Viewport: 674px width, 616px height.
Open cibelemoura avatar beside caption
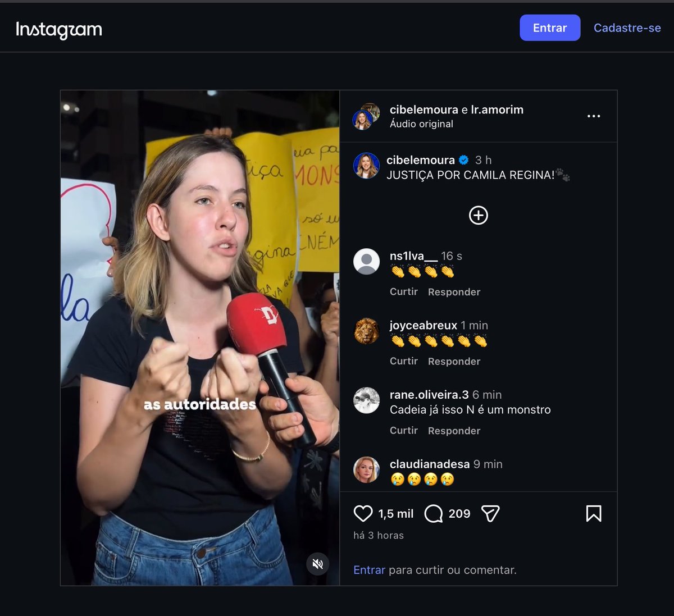pyautogui.click(x=366, y=166)
